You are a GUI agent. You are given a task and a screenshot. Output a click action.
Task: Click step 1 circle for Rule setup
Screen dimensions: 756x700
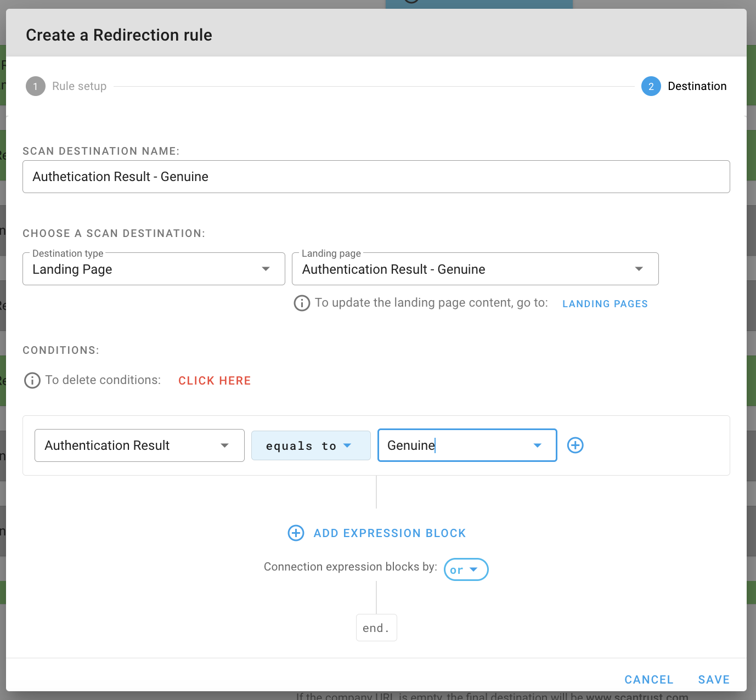[x=36, y=86]
